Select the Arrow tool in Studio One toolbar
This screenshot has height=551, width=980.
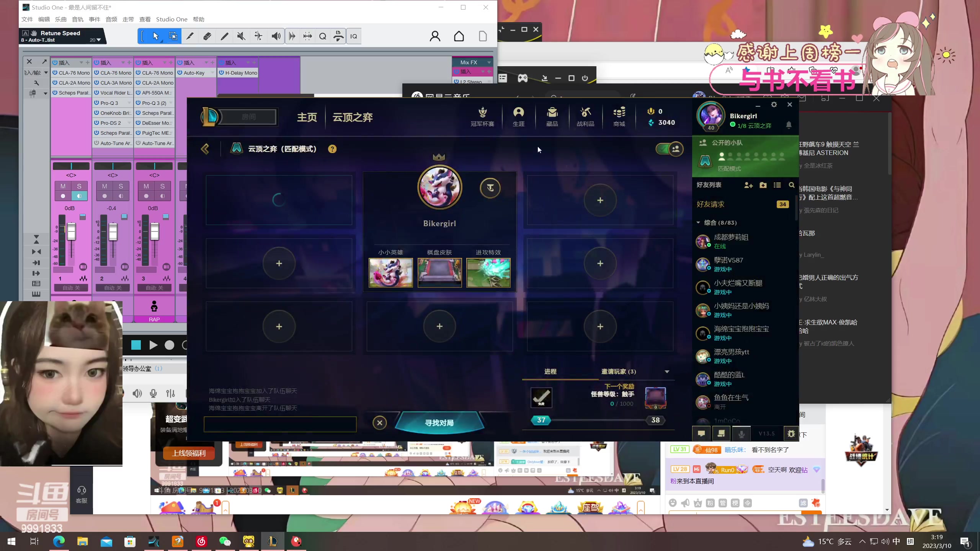(155, 36)
